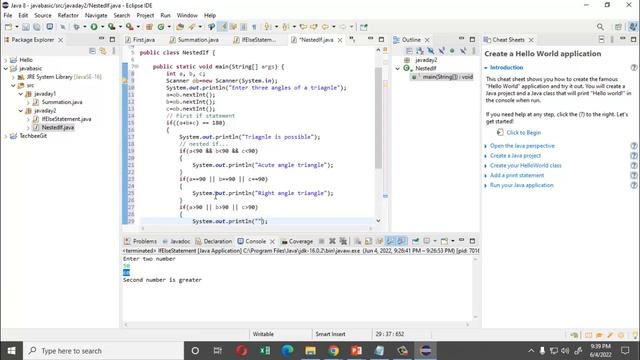Viewport: 640px width, 360px height.
Task: Click Remove Launch in Console toolbar
Action: pos(332,241)
